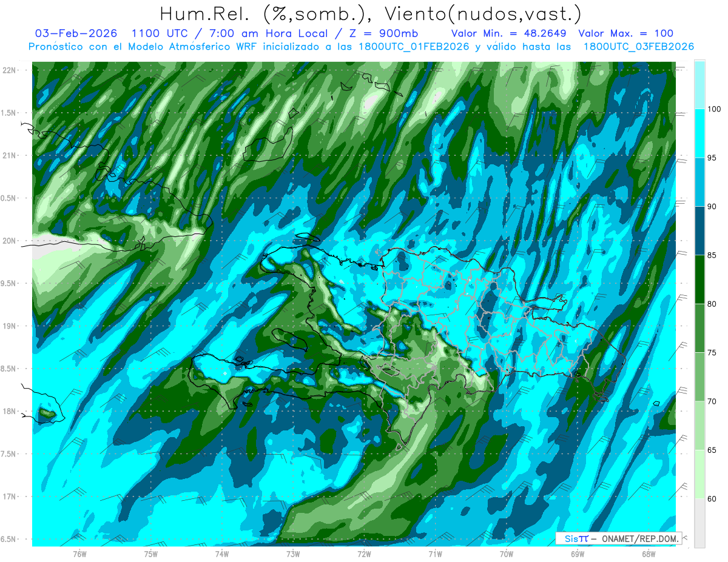Click the "Z = 900mb" pressure level text

(x=382, y=33)
